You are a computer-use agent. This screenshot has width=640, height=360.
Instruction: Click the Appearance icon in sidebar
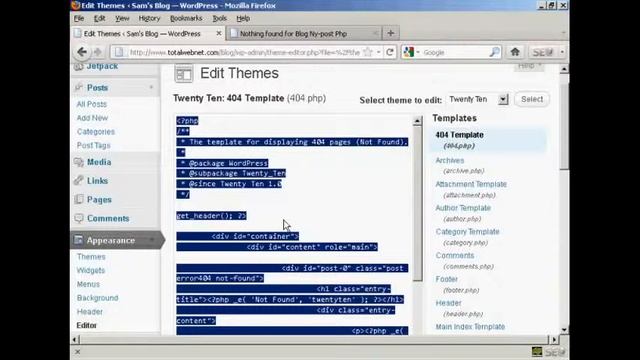coord(78,240)
